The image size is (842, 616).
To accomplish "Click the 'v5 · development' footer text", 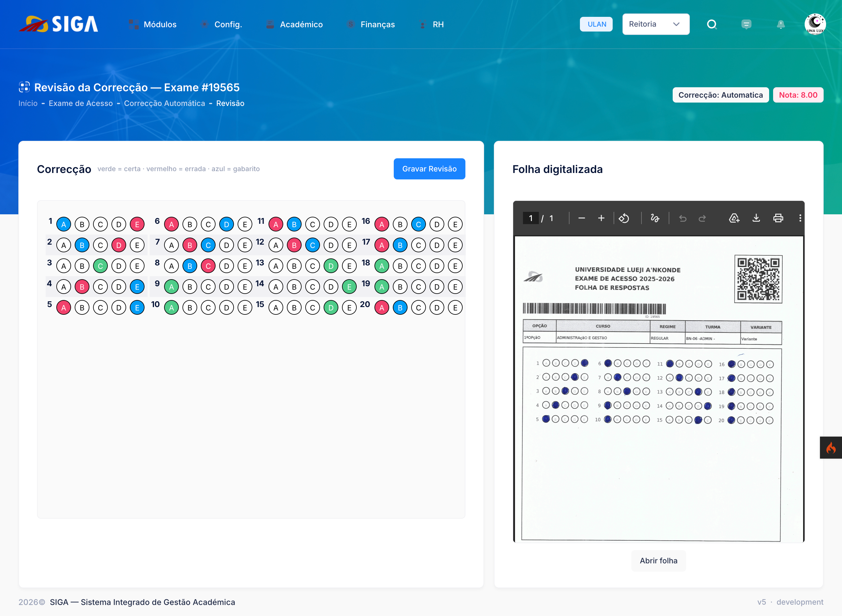I will point(790,602).
